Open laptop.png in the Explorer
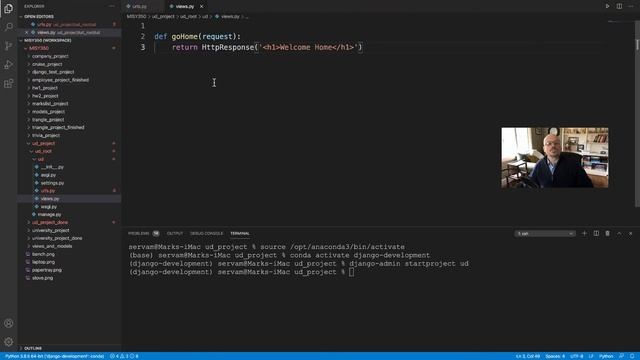Viewport: 640px width, 360px height. tap(43, 262)
